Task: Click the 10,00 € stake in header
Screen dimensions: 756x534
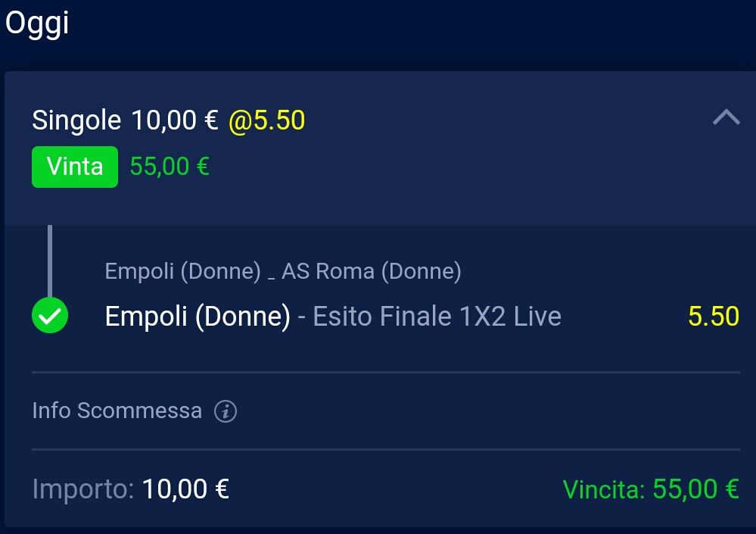Action: pyautogui.click(x=175, y=120)
